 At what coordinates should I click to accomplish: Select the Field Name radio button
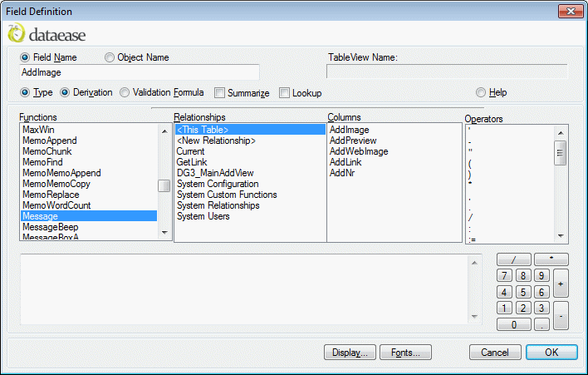[x=25, y=57]
